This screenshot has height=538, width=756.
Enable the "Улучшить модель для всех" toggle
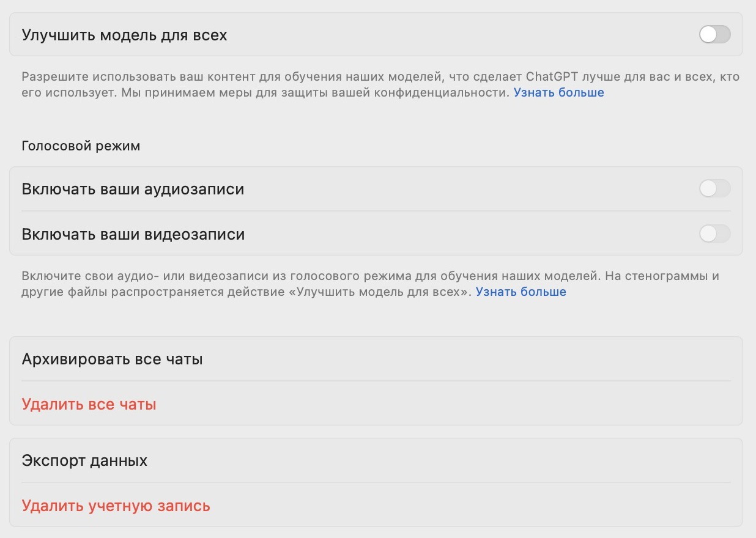click(714, 34)
